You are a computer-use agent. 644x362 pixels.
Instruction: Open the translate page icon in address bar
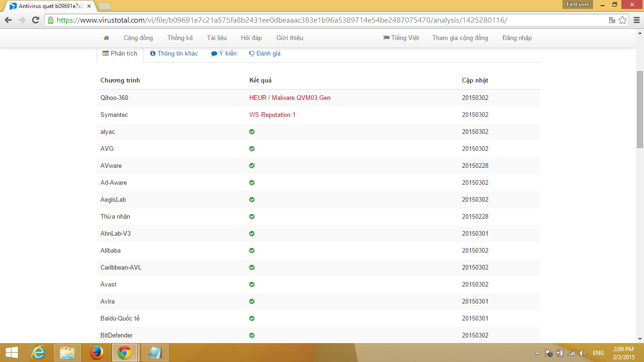(612, 20)
